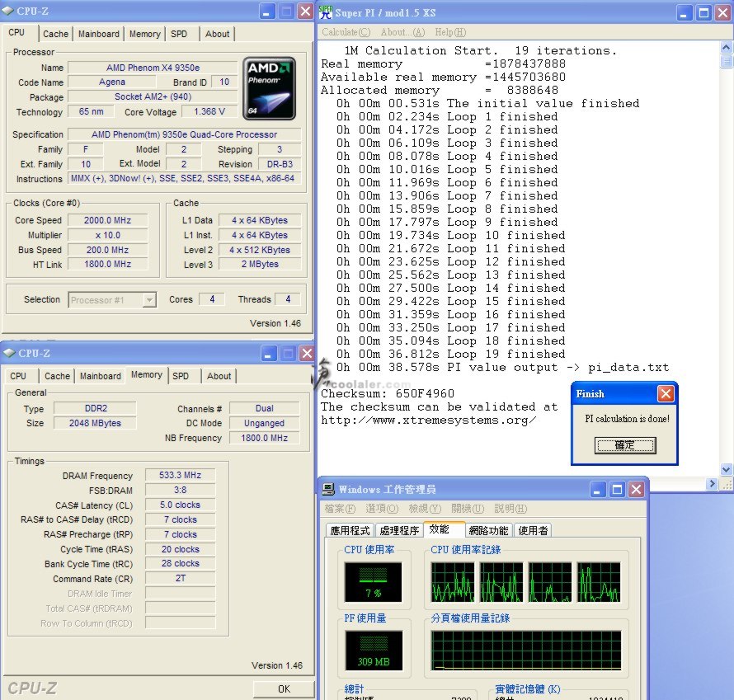734x700 pixels.
Task: Click the specification "AMD Phenom(tm) 9350e Quad-Core Processor"
Action: click(x=185, y=134)
